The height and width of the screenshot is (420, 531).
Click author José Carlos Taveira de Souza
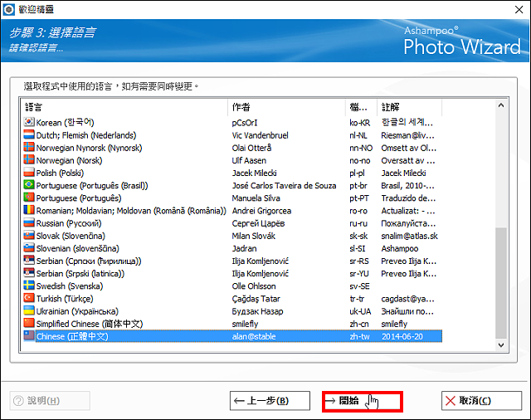coord(284,185)
